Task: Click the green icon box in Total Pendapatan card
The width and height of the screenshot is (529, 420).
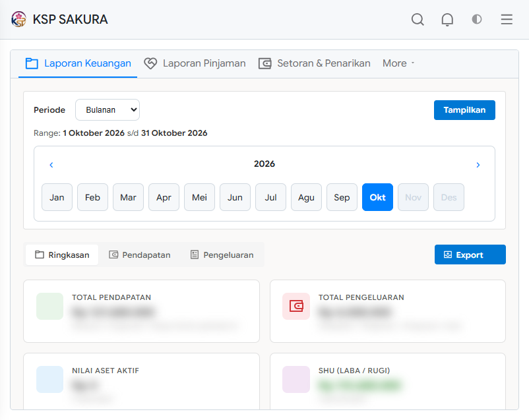Action: (x=50, y=307)
